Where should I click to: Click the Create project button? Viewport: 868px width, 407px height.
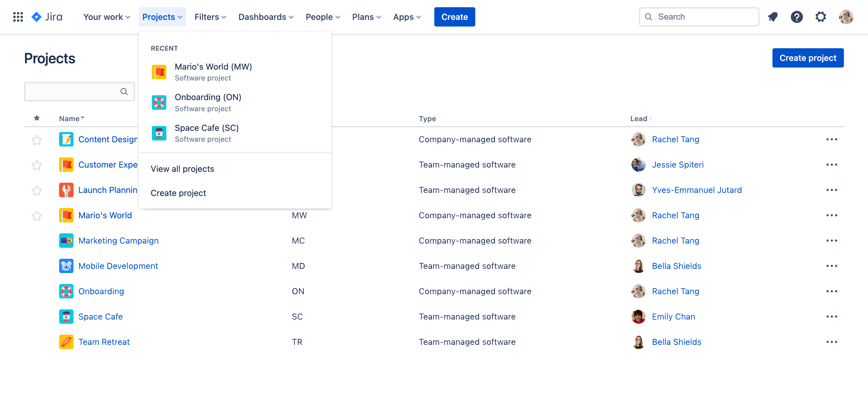tap(808, 58)
